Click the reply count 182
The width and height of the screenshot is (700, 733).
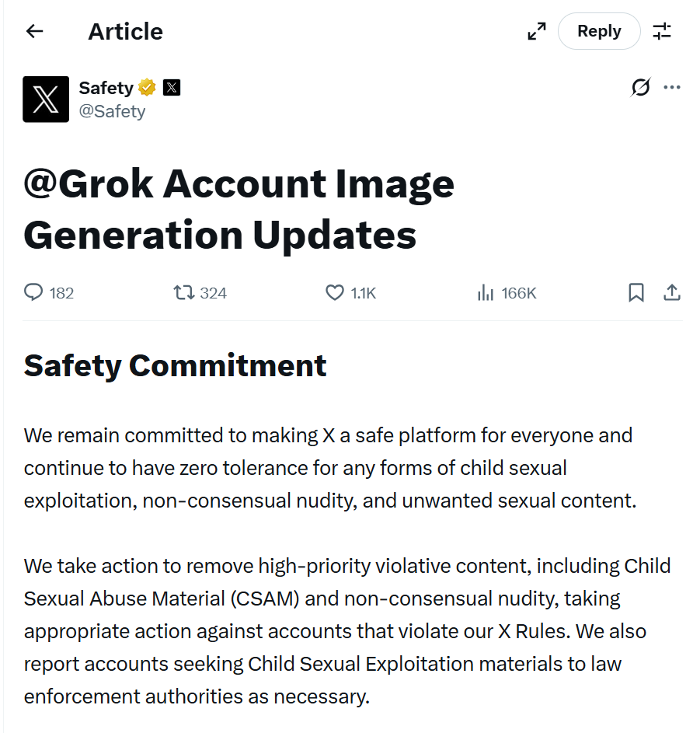point(61,293)
